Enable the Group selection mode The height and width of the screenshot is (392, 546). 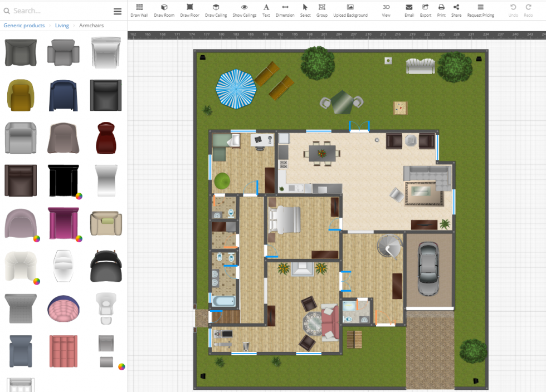click(x=321, y=10)
